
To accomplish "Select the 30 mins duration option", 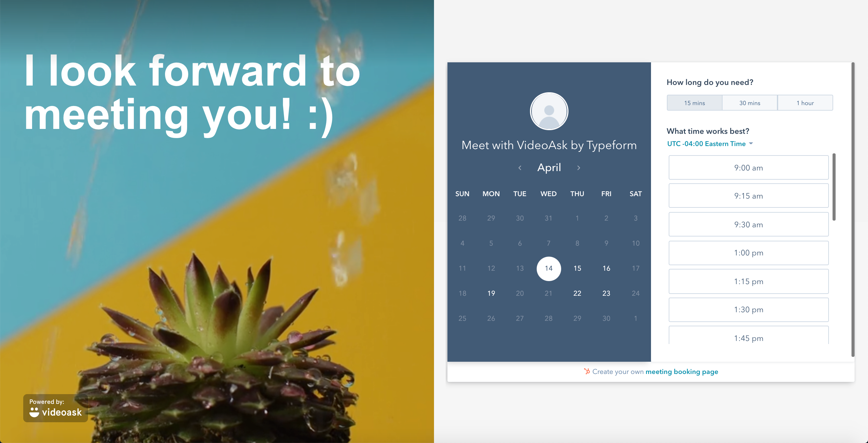I will click(749, 103).
